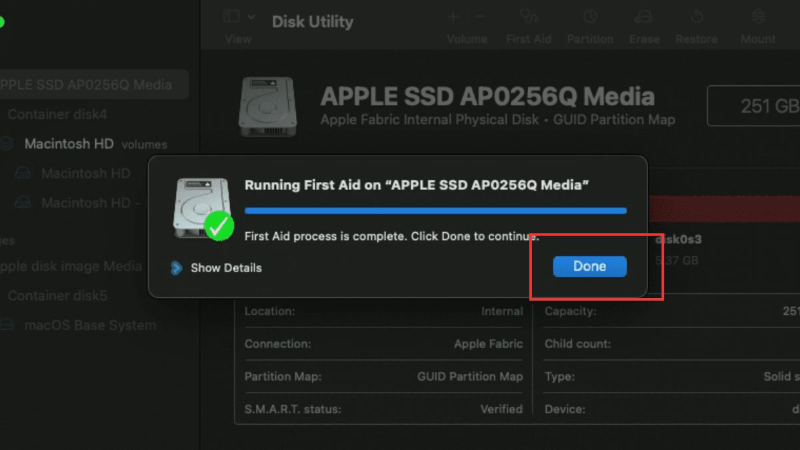Open the View dropdown chevron
800x450 pixels.
coord(252,17)
